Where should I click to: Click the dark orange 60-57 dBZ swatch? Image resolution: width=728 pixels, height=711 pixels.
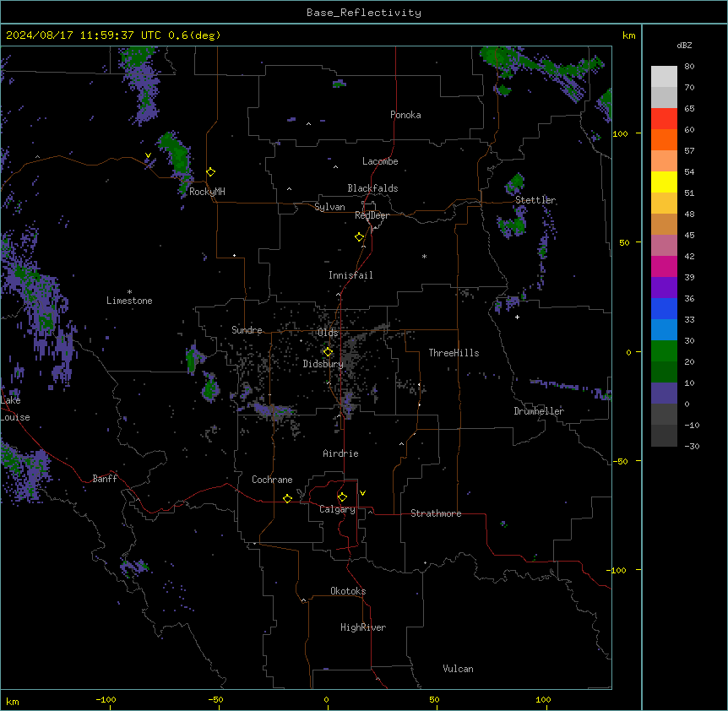click(664, 139)
